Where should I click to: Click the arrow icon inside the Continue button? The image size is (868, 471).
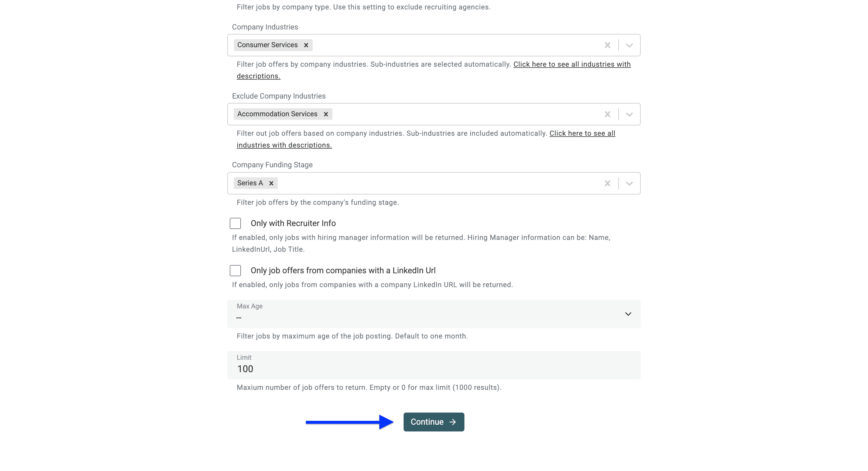click(453, 421)
